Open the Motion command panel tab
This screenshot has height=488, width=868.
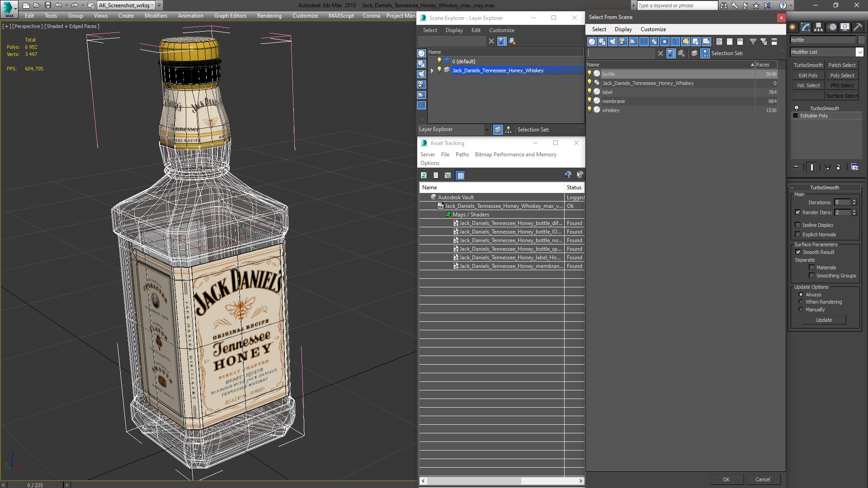click(x=832, y=28)
